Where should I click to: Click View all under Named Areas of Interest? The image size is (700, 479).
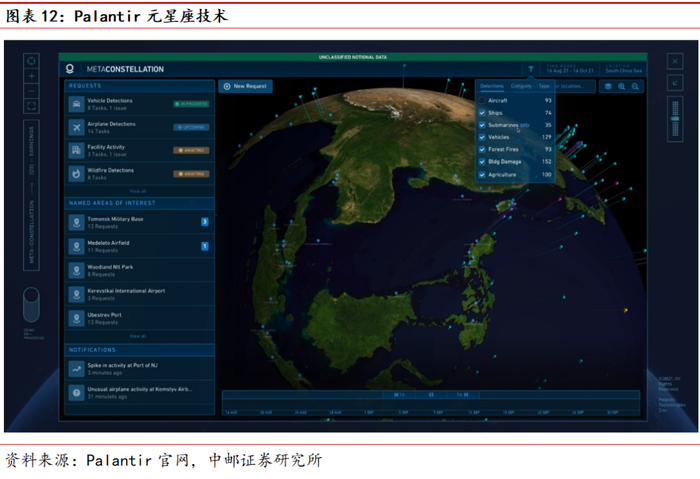[138, 336]
